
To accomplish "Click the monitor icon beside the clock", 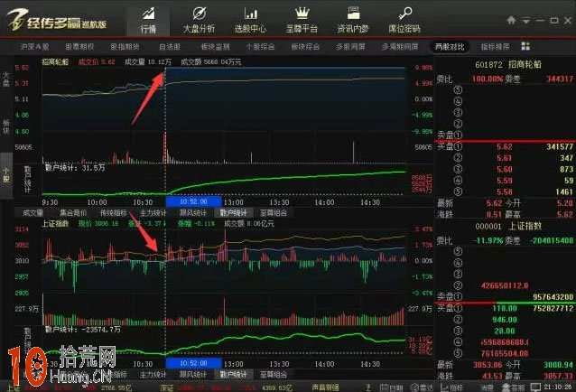I will click(x=535, y=387).
